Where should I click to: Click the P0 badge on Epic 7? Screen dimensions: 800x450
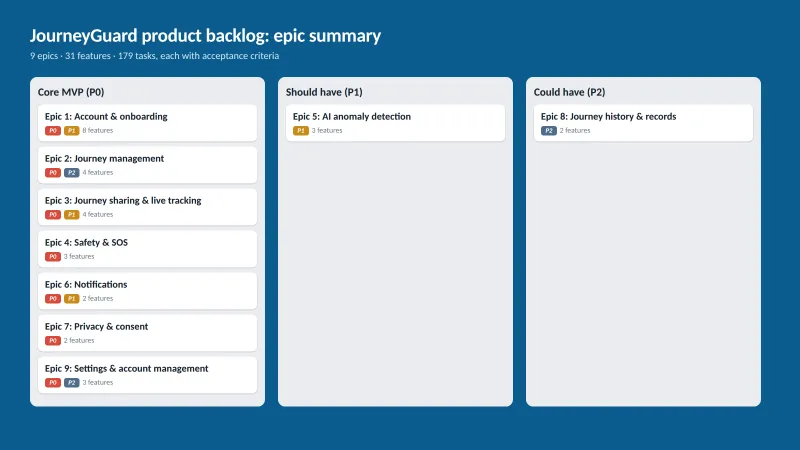(x=53, y=341)
